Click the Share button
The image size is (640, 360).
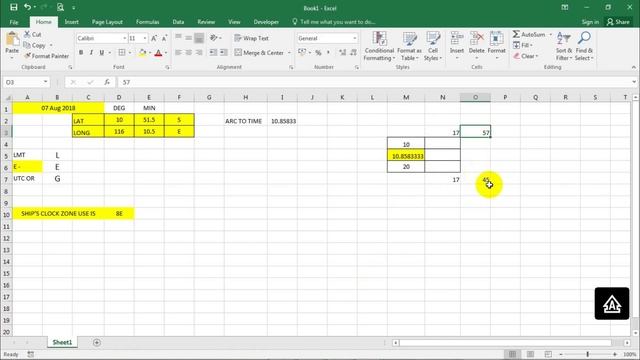pos(618,22)
